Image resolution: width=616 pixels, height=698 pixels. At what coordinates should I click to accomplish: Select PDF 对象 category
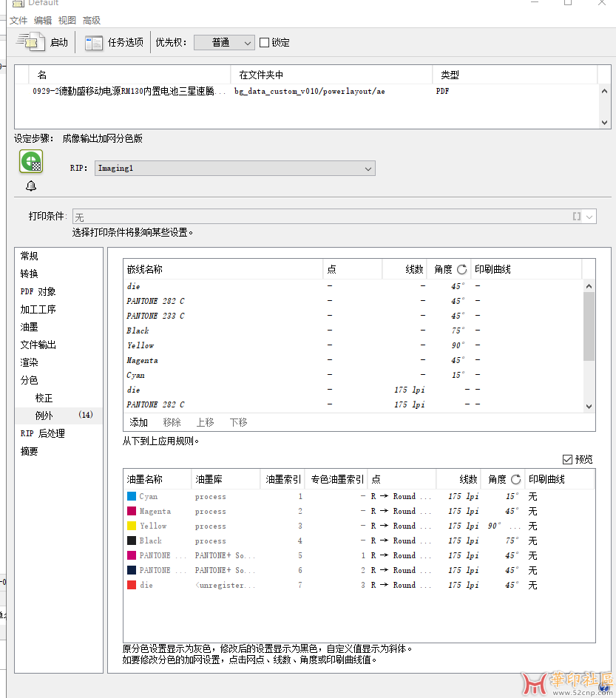coord(58,291)
